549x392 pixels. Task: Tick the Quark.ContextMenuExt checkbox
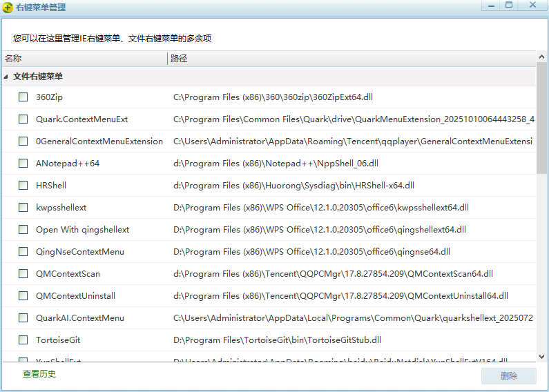[x=23, y=119]
